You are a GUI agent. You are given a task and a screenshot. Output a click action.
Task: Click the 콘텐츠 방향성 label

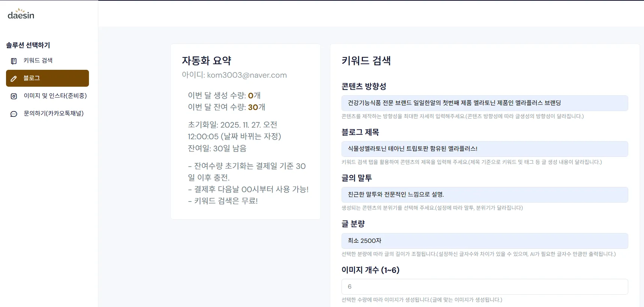click(364, 86)
